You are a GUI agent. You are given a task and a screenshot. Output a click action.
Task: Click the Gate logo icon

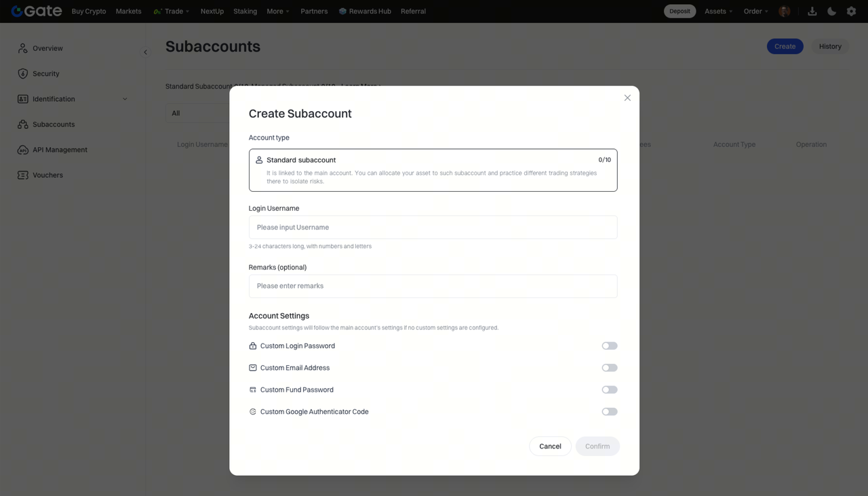(18, 11)
